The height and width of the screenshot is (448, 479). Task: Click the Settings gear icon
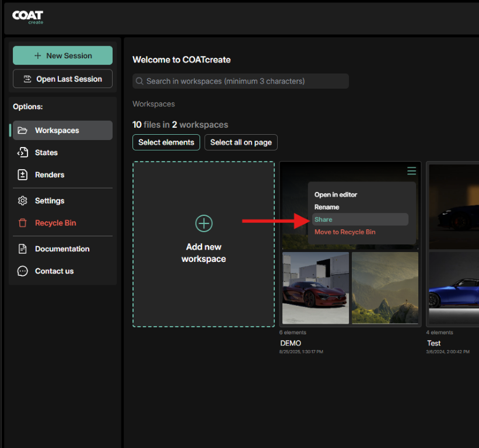click(23, 201)
